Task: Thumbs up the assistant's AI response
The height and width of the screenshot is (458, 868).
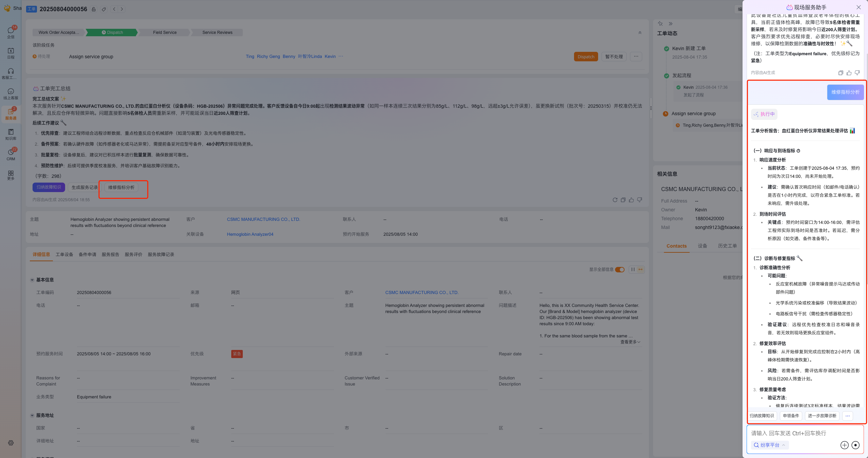Action: click(x=849, y=73)
